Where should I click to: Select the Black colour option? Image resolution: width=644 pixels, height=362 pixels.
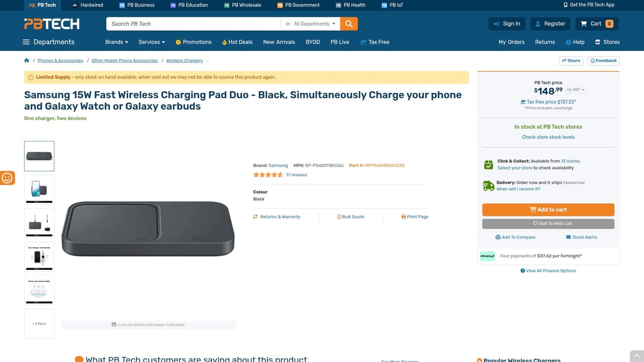click(x=259, y=198)
